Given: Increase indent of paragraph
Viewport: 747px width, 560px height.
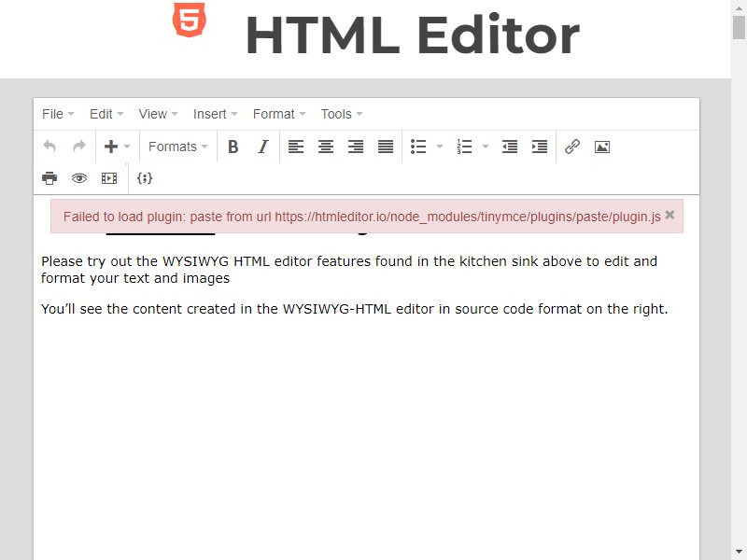Looking at the screenshot, I should pos(540,147).
